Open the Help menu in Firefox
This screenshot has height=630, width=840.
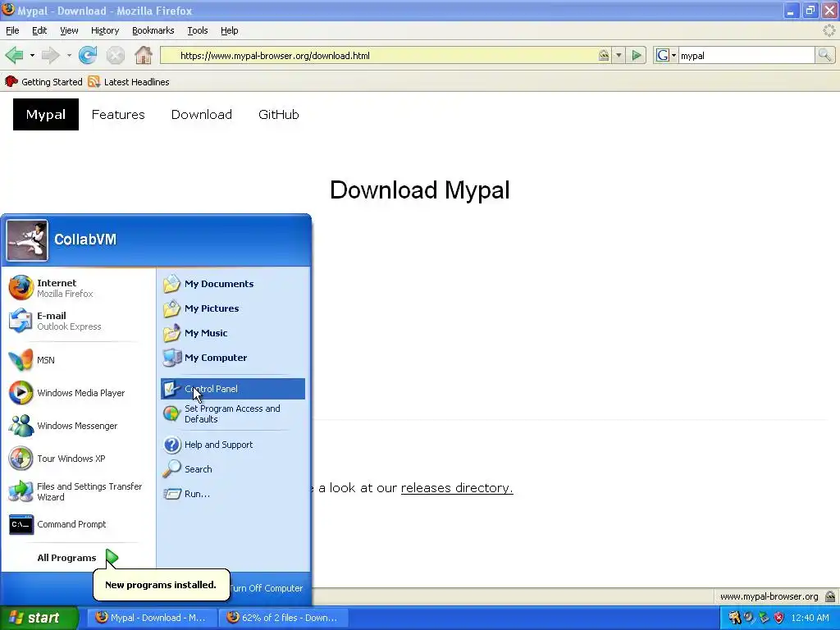[230, 30]
